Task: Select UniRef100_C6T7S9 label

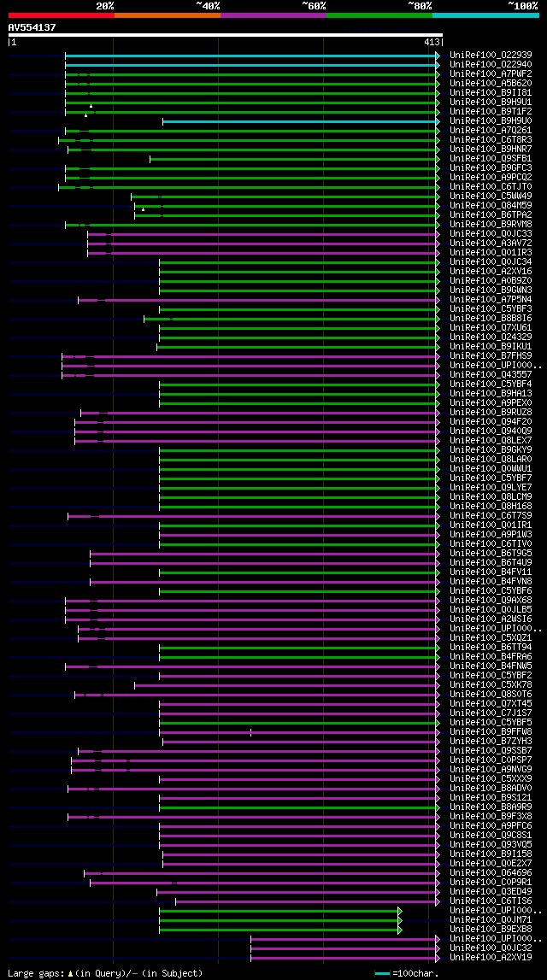Action: (x=491, y=515)
